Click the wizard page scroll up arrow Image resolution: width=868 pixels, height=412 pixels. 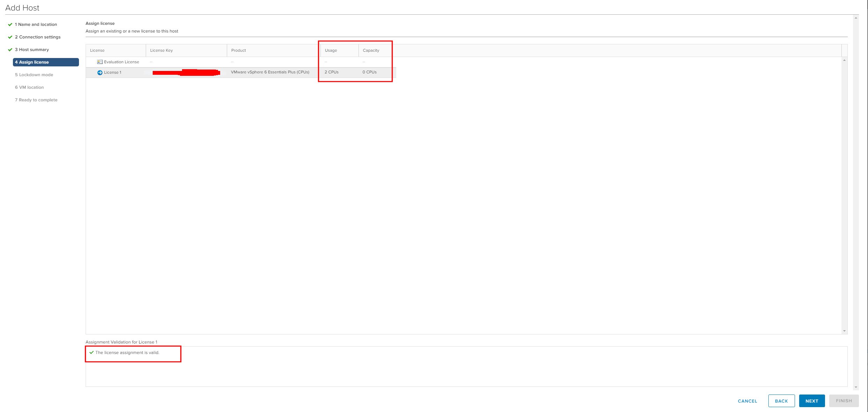coord(856,18)
